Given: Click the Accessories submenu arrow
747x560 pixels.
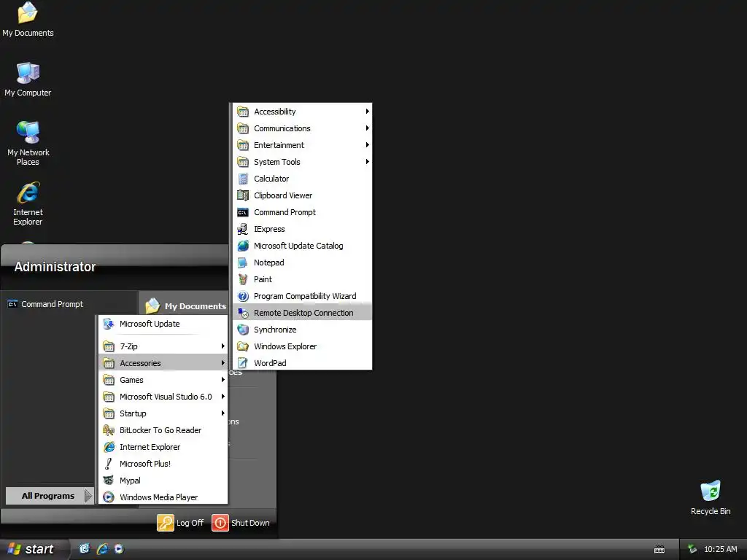Looking at the screenshot, I should pyautogui.click(x=223, y=363).
